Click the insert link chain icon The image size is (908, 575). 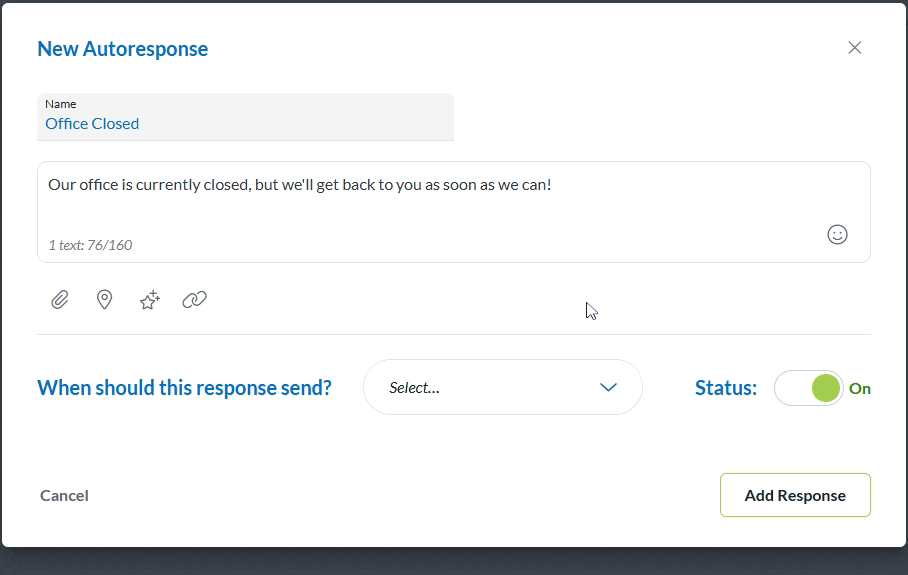click(194, 299)
